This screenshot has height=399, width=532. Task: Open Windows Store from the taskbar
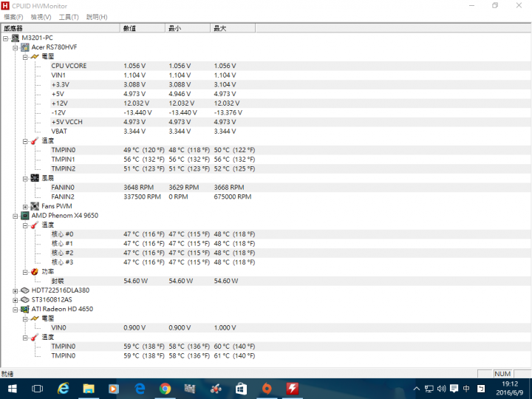click(241, 389)
